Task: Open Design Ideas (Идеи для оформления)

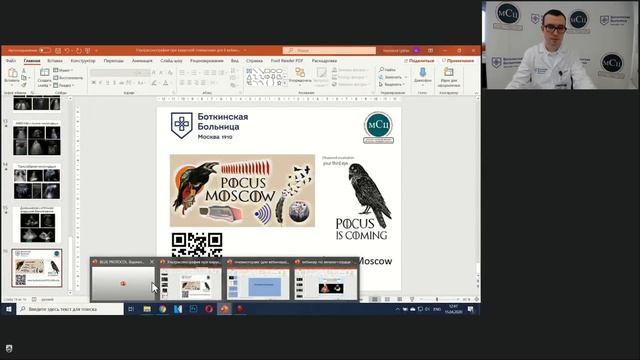Action: pyautogui.click(x=449, y=77)
